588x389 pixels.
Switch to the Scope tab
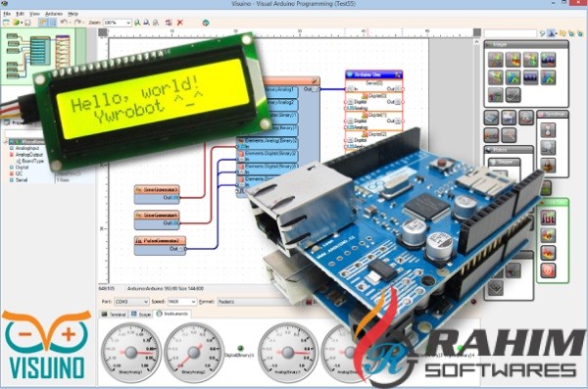[x=141, y=315]
